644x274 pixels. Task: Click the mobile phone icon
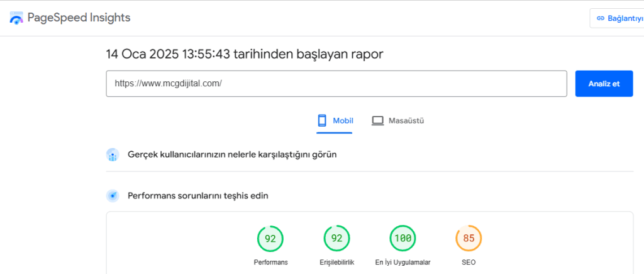click(322, 120)
